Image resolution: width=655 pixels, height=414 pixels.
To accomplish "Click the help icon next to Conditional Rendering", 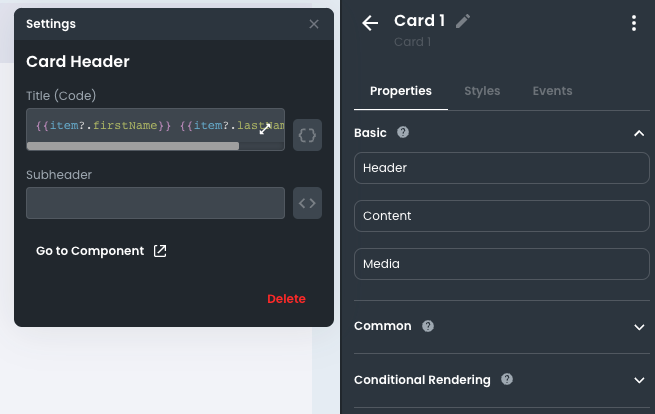I will pyautogui.click(x=507, y=380).
